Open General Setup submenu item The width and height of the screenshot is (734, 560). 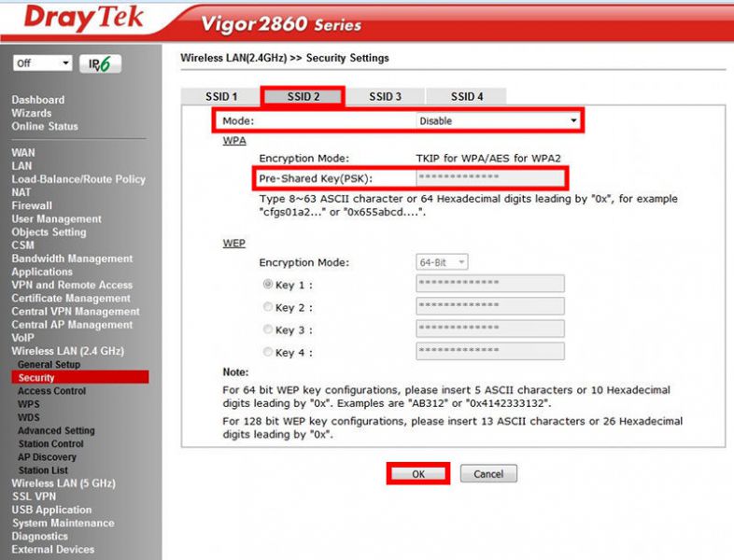pyautogui.click(x=49, y=364)
